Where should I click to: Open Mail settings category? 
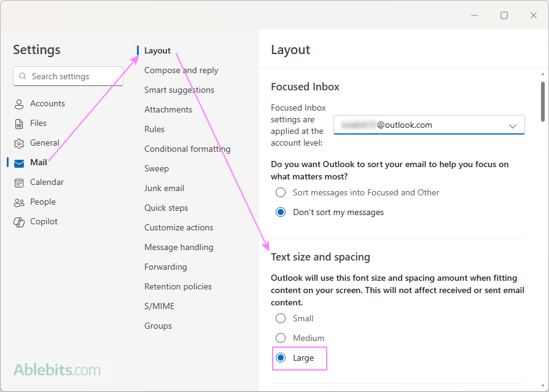(x=39, y=162)
